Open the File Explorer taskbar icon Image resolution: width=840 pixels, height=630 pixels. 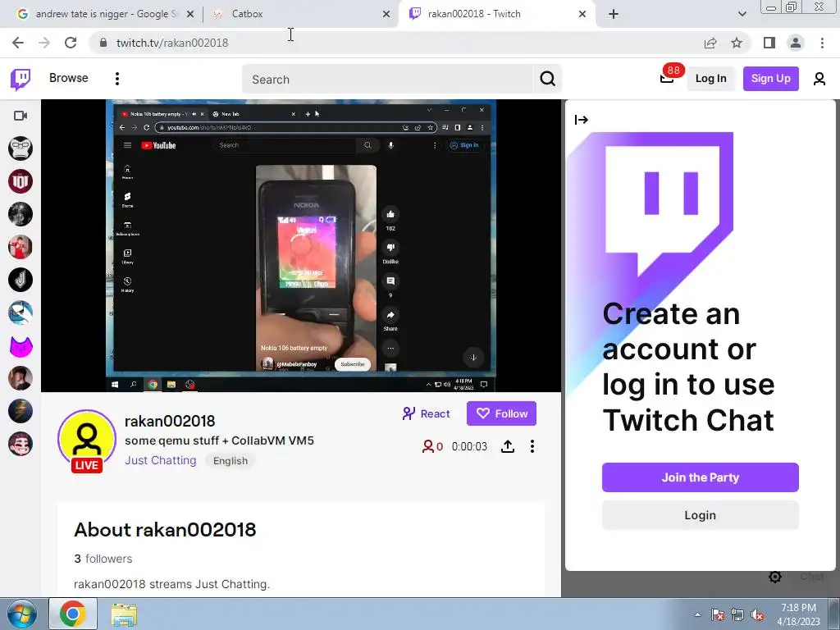(124, 614)
